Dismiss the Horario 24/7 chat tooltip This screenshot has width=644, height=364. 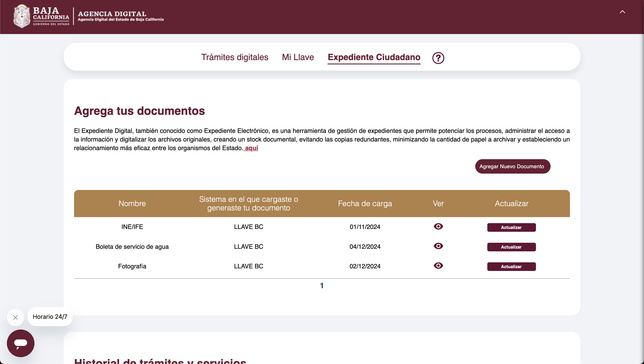pyautogui.click(x=15, y=317)
